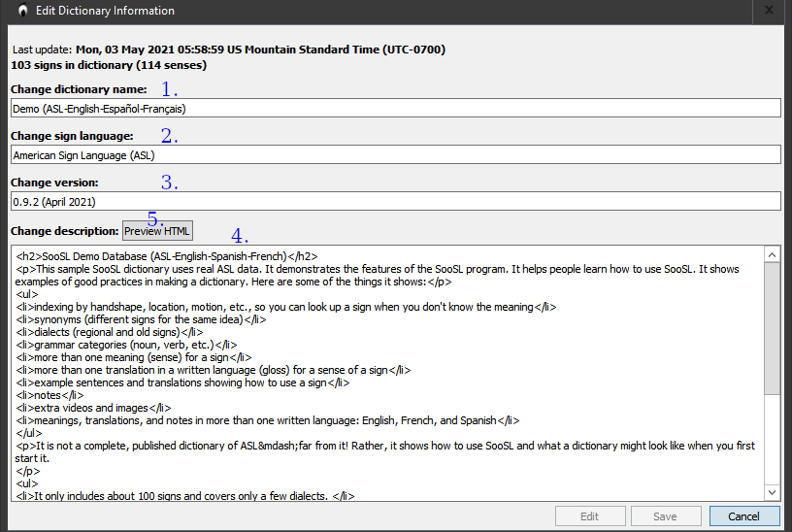792x532 pixels.
Task: Click the version input field
Action: coord(395,201)
